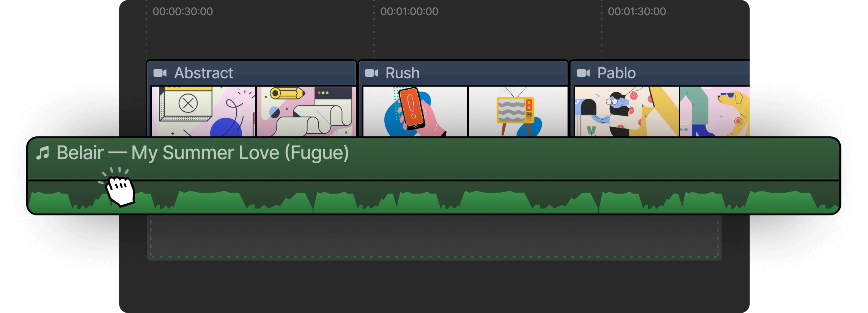This screenshot has height=313, width=868.
Task: Select the Pablo character with glasses thumbnail
Action: tap(627, 111)
